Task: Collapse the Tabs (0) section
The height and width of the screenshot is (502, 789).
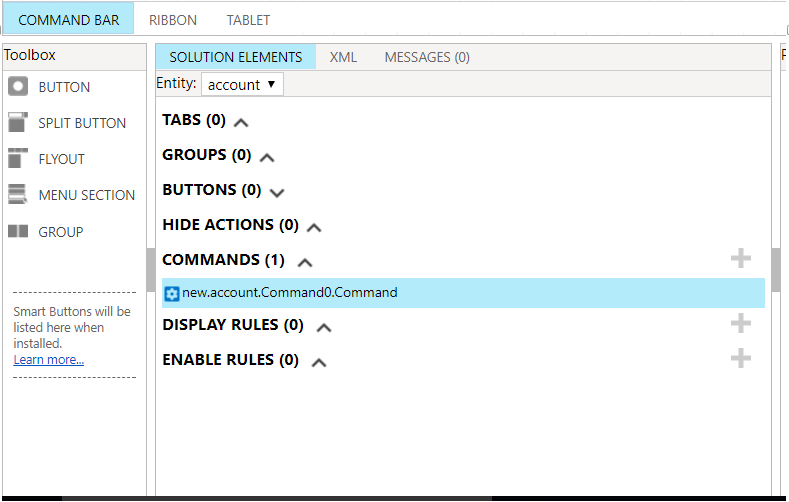Action: click(241, 122)
